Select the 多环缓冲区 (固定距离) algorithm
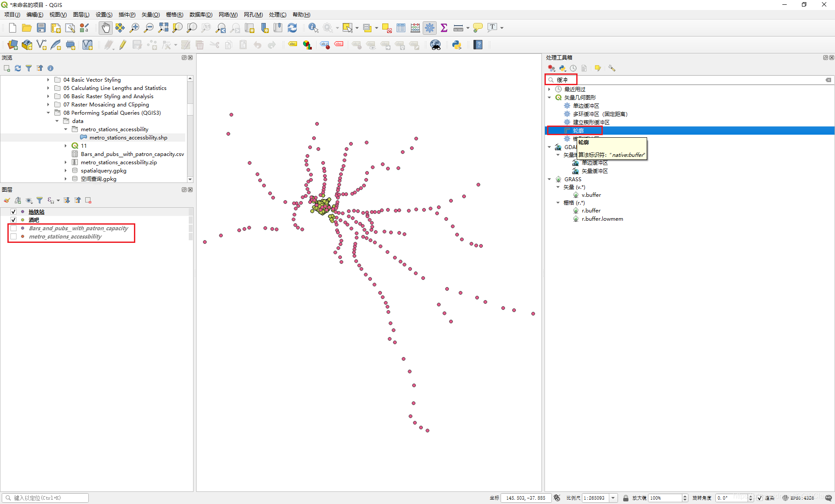 600,114
